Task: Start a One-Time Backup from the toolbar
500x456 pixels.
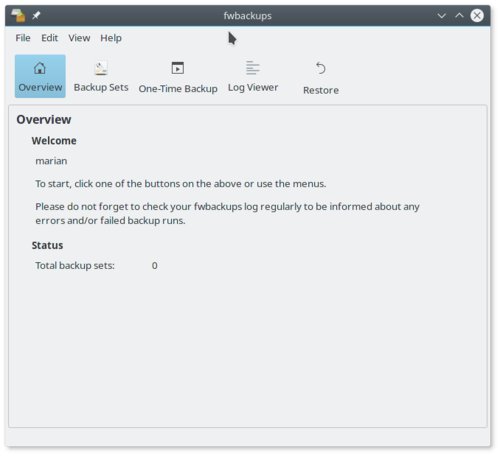Action: click(x=178, y=76)
